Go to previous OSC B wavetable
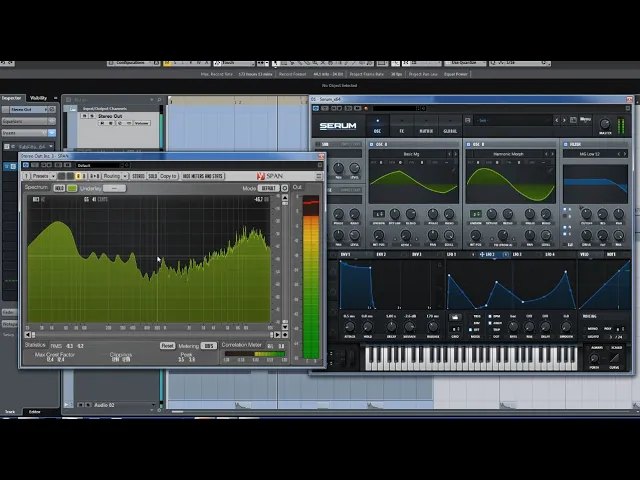The width and height of the screenshot is (640, 480). pyautogui.click(x=546, y=154)
